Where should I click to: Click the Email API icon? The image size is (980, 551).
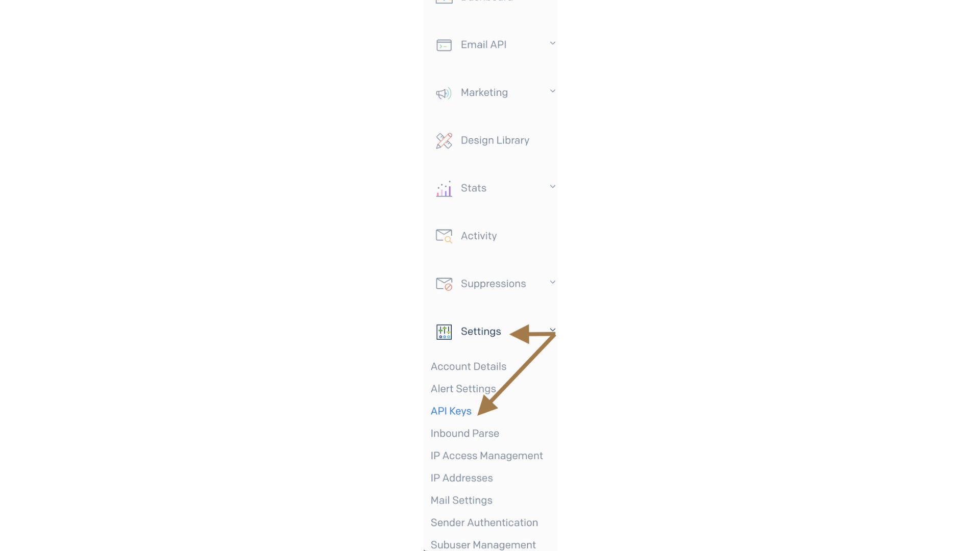click(x=444, y=44)
